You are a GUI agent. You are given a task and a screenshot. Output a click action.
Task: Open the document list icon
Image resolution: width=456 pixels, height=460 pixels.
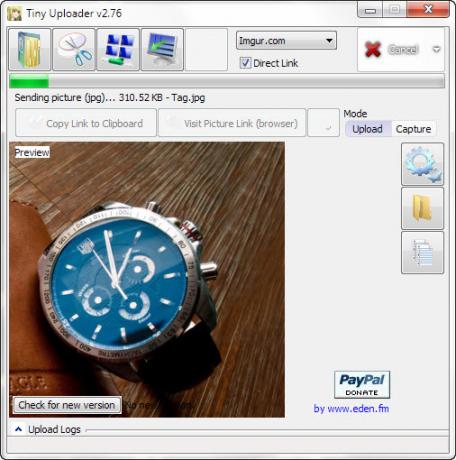point(422,253)
